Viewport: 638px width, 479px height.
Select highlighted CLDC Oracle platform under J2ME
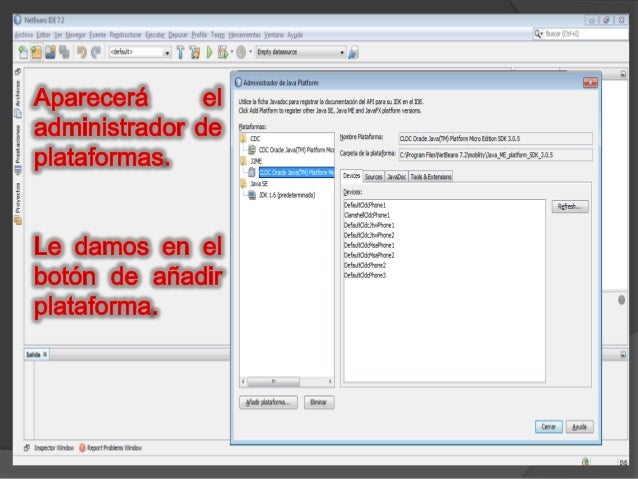click(296, 173)
